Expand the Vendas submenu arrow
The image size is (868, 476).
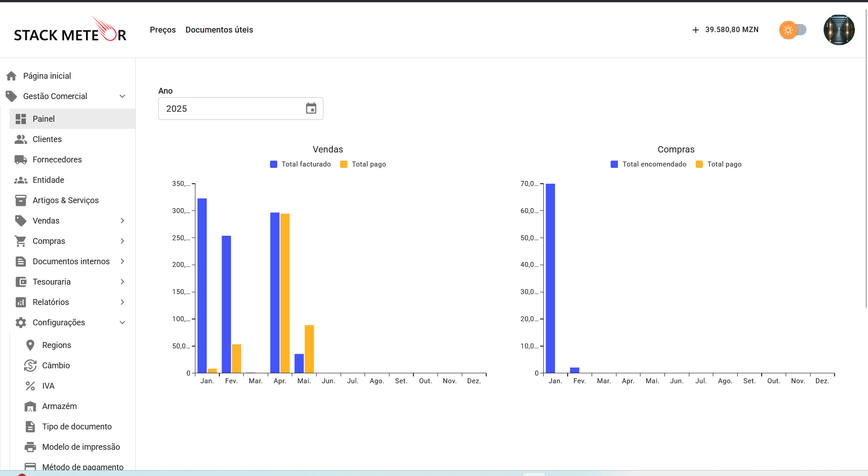pyautogui.click(x=122, y=220)
